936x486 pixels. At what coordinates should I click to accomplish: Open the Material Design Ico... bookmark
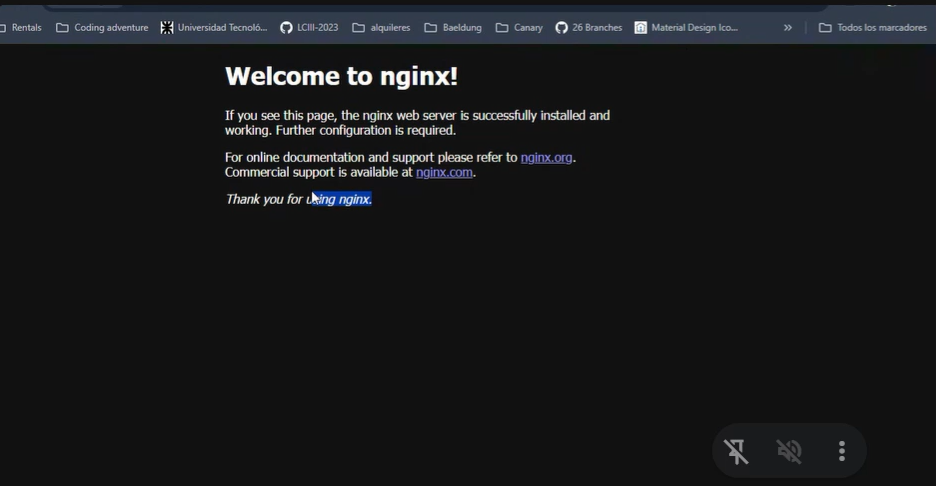(x=686, y=27)
